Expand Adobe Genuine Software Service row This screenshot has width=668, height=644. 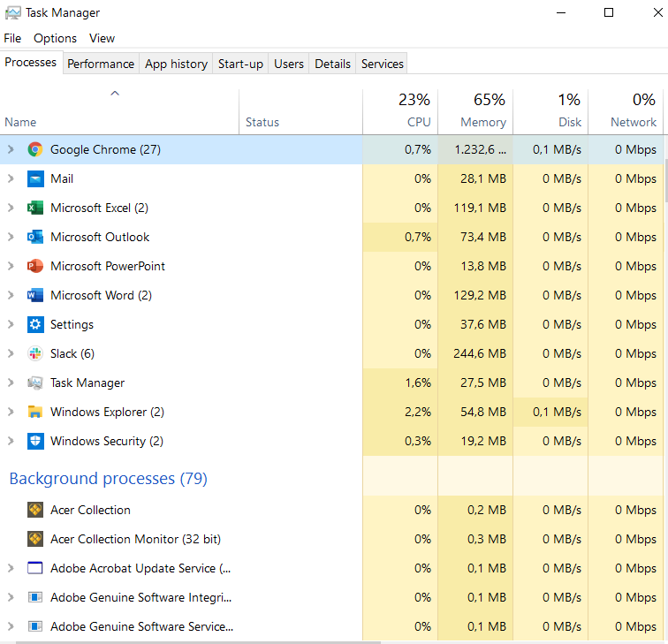pos(11,626)
